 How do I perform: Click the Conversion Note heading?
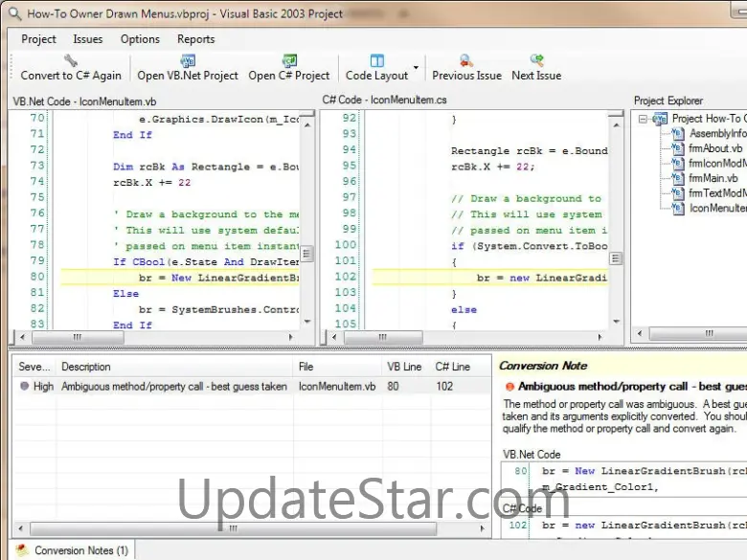tap(543, 366)
